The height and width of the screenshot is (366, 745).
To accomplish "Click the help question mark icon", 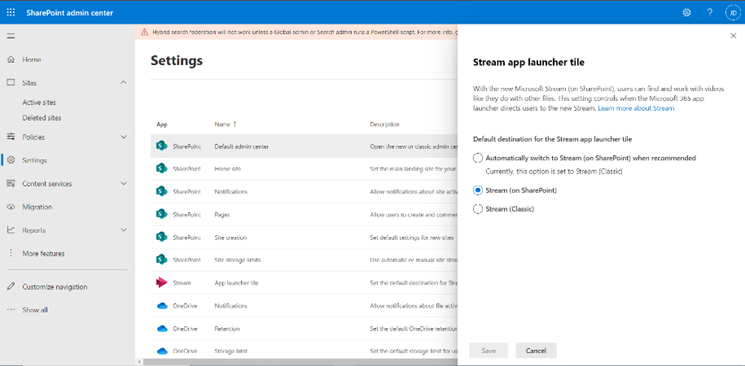I will click(710, 13).
